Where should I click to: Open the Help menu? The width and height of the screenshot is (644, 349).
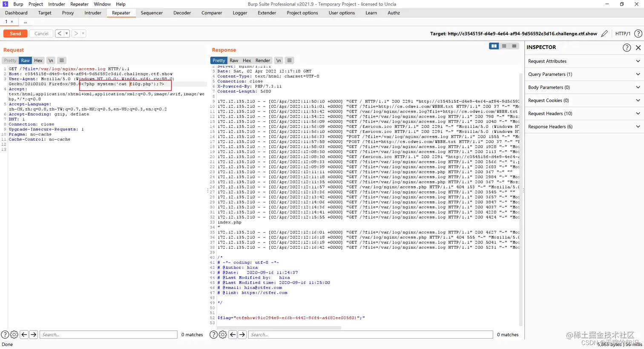coord(121,4)
